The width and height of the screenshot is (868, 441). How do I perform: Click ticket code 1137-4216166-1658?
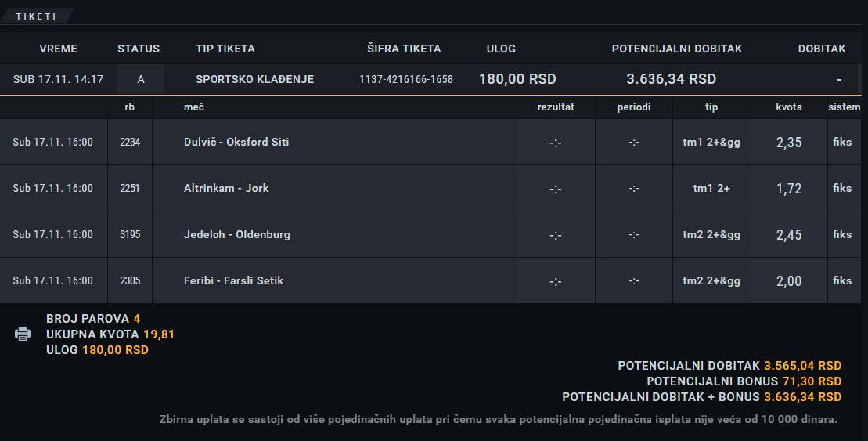point(406,79)
